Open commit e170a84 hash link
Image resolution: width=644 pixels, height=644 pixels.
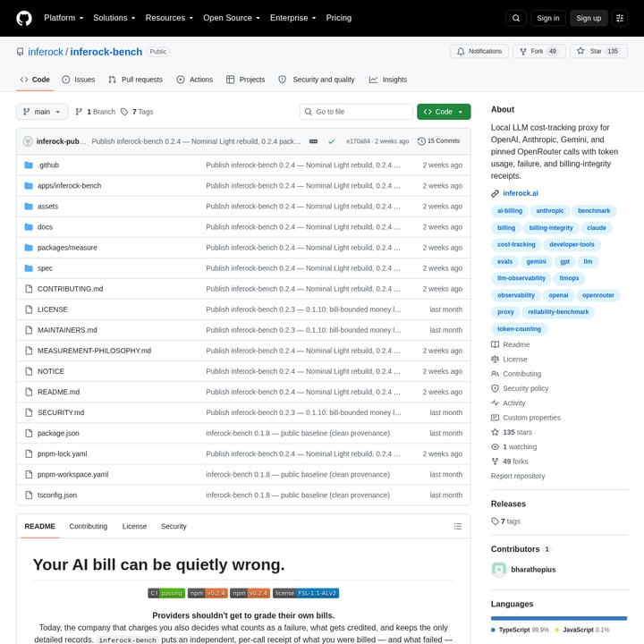pyautogui.click(x=358, y=141)
